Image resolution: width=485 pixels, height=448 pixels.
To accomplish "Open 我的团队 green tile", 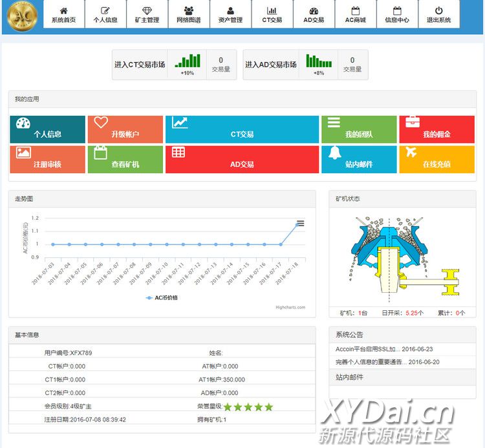I will coord(359,129).
